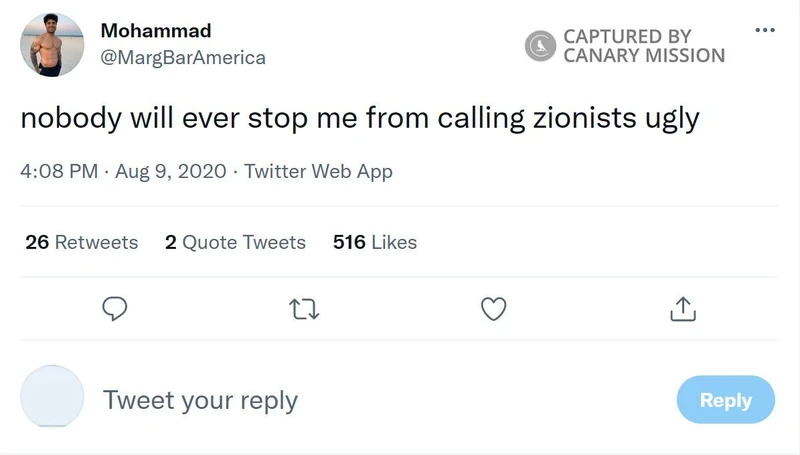Screen dimensions: 800x455
Task: Click the Captured by Canary Mission text
Action: 643,45
